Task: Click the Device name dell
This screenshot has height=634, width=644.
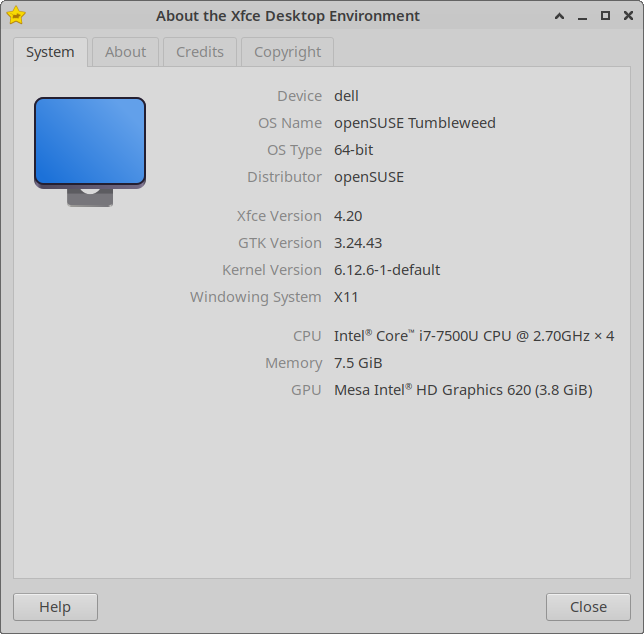Action: point(346,96)
